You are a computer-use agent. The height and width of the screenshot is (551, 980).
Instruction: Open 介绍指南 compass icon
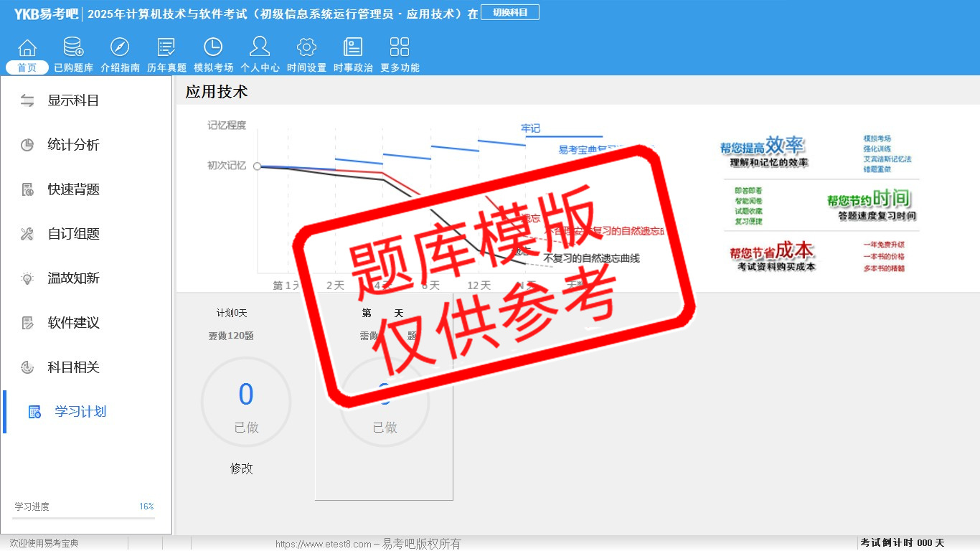[120, 48]
